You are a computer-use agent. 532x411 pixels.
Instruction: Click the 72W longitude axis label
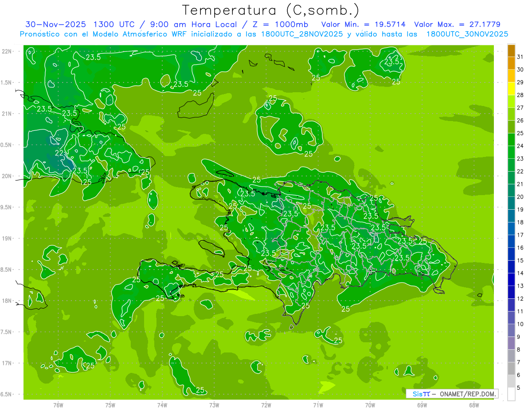pos(266,405)
